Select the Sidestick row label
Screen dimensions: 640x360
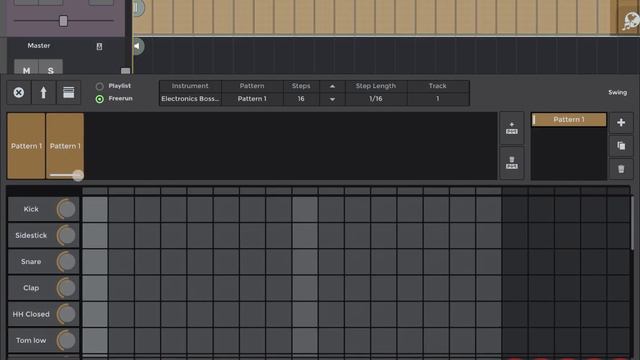(x=31, y=236)
